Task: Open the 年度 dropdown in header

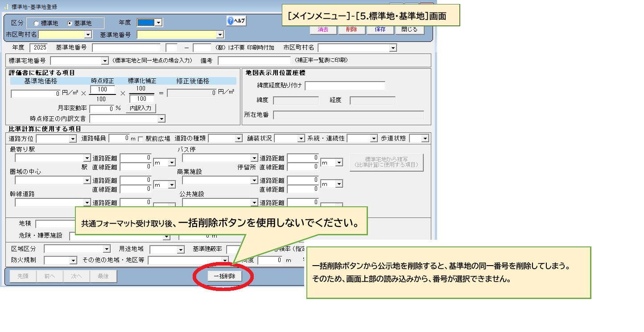Action: (x=158, y=23)
